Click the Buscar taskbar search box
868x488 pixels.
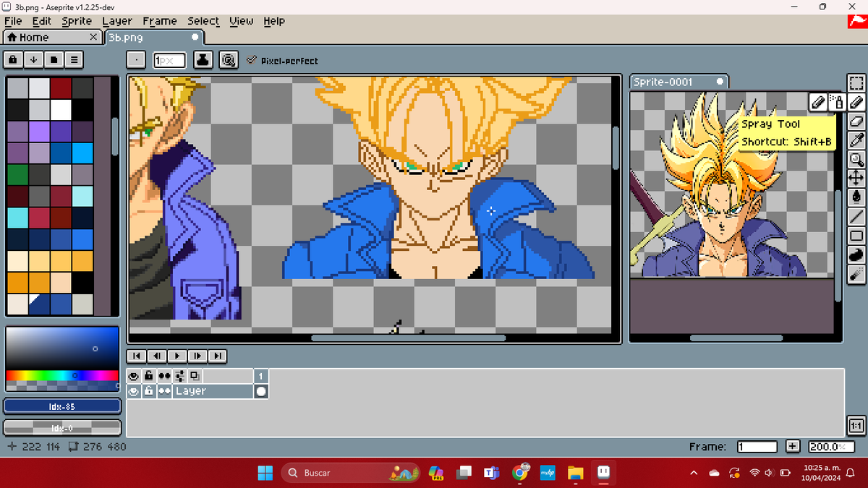point(350,473)
